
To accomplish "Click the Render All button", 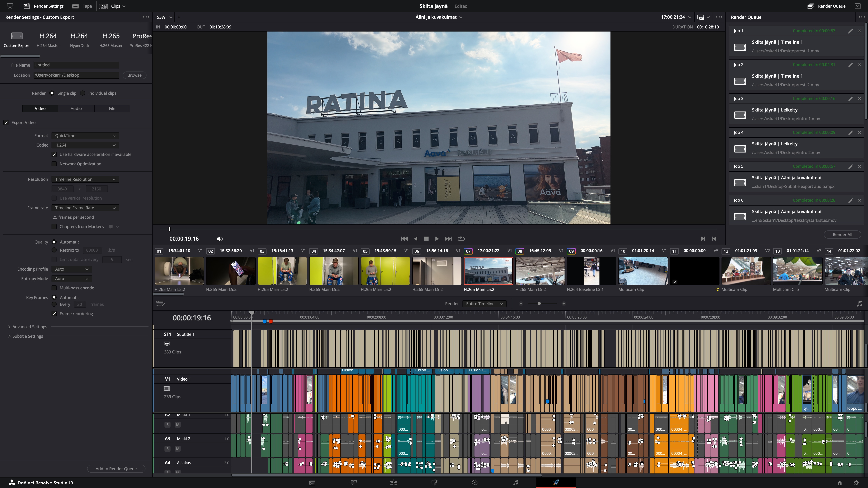I will pos(842,235).
